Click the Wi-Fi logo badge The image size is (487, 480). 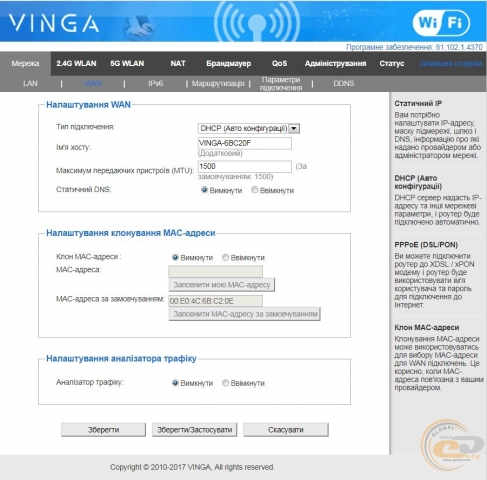coord(441,23)
